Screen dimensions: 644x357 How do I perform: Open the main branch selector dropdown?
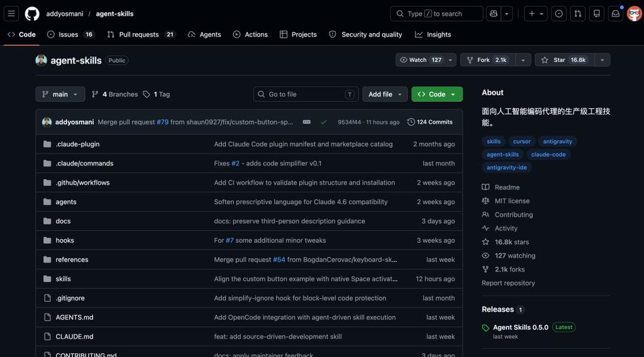[60, 94]
